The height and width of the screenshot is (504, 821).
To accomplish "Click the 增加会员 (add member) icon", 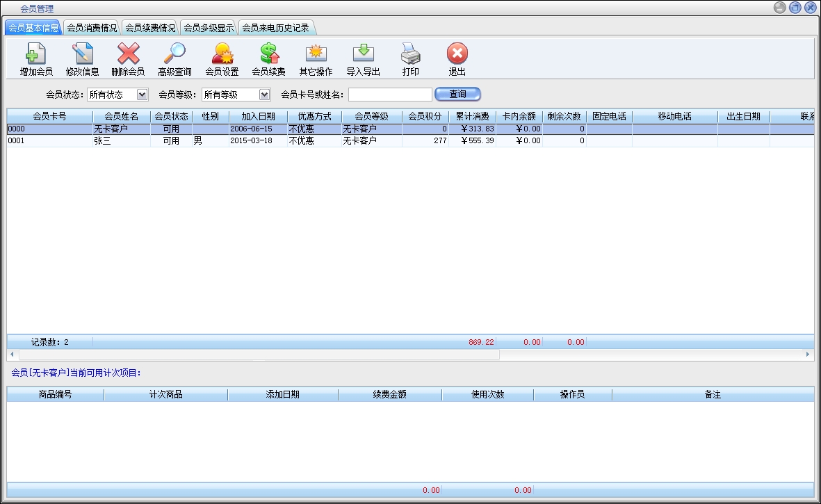I will point(36,54).
